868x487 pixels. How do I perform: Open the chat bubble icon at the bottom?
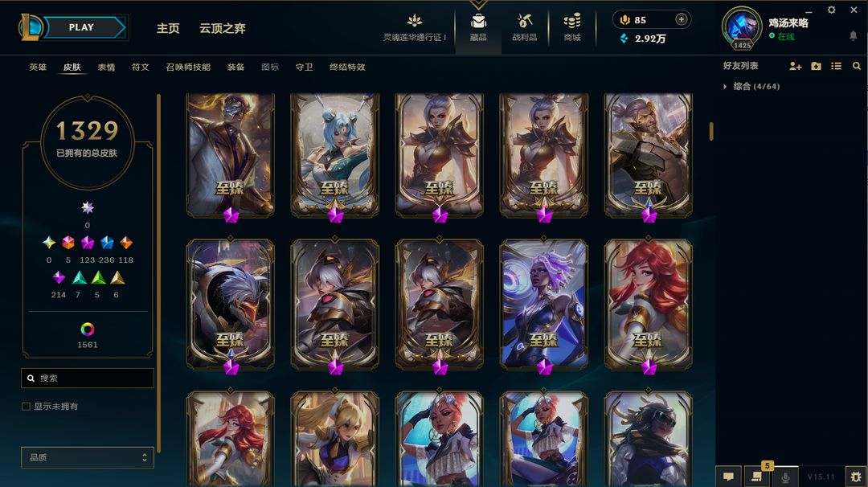click(x=728, y=477)
